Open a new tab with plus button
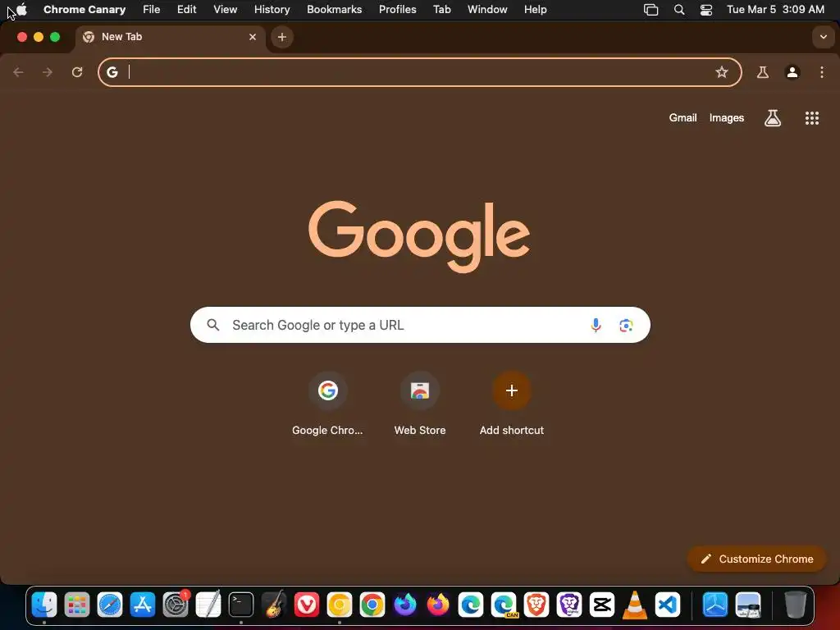Screen dimensions: 840x630 (x=282, y=37)
